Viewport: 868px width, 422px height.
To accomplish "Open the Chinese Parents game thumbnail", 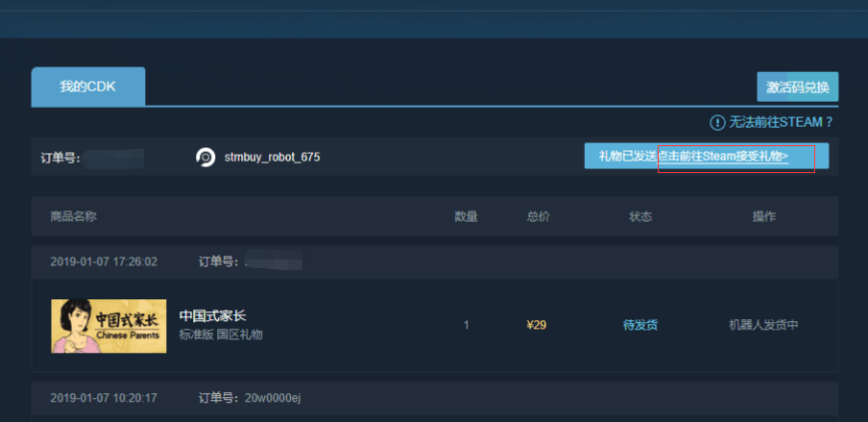I will click(108, 326).
